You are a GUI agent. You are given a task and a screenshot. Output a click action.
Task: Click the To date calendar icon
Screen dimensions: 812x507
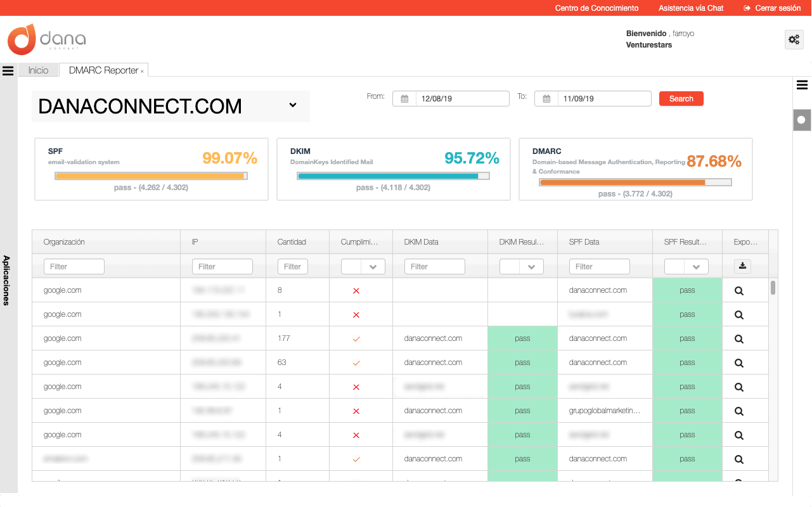click(x=546, y=99)
